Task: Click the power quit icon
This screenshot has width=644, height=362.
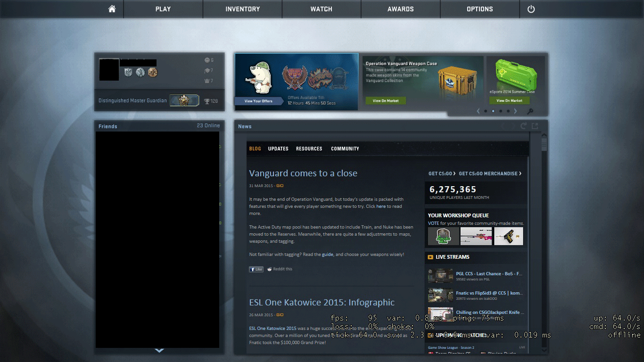Action: 531,9
